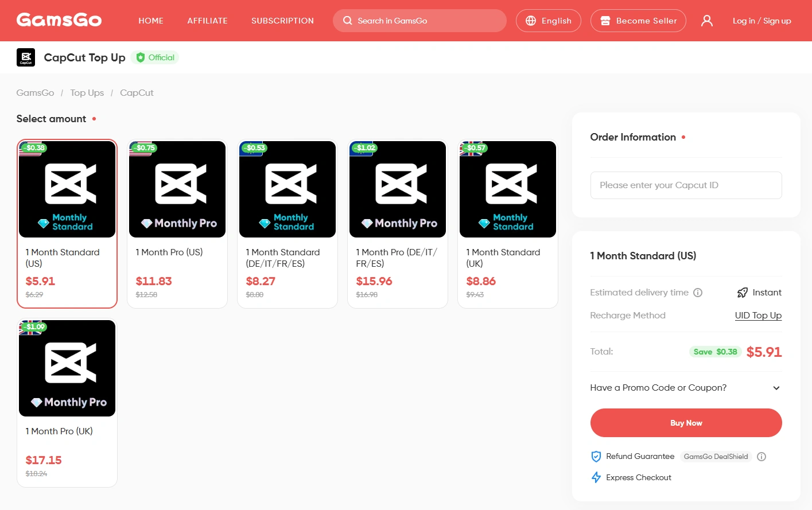The height and width of the screenshot is (510, 812).
Task: Click the Buy Now button
Action: 686,423
